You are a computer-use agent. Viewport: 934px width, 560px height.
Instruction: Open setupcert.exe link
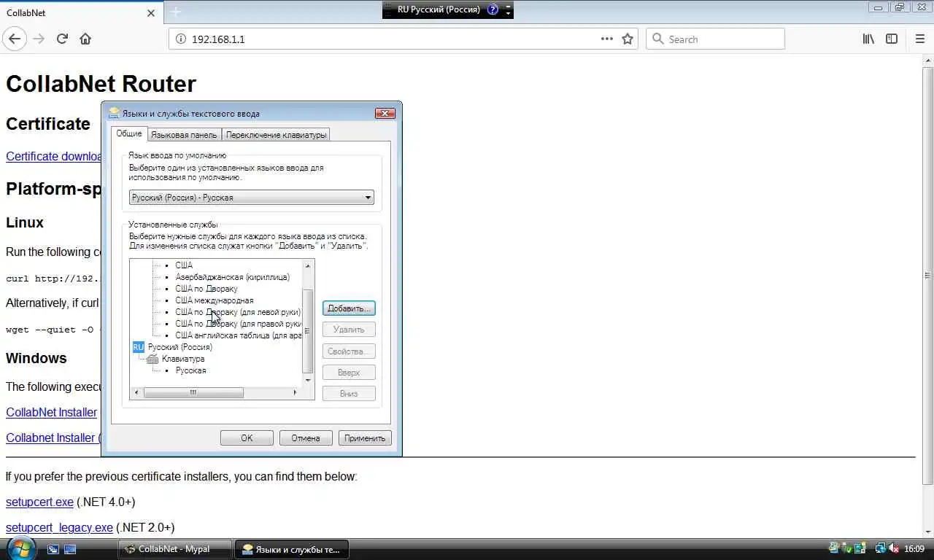coord(39,502)
